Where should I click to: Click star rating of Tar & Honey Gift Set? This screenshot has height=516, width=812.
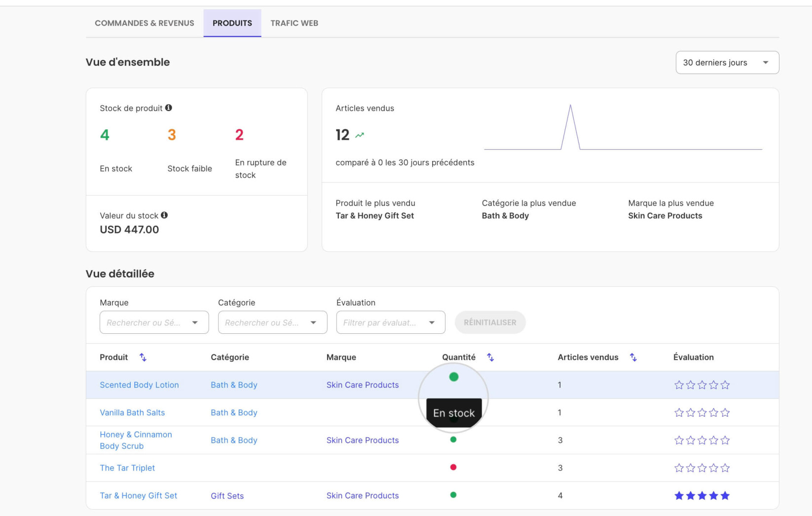(x=701, y=495)
